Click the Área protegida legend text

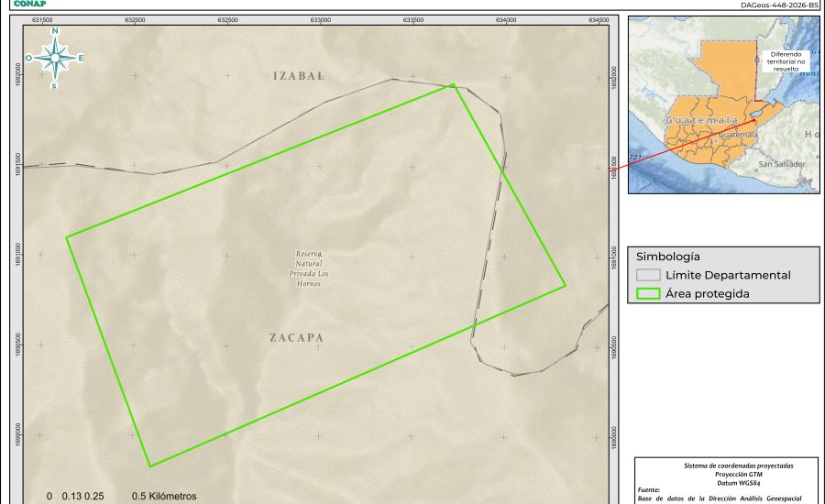click(708, 294)
